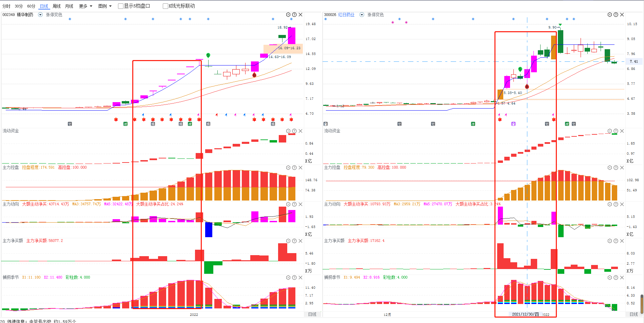Toggle 张停变色 on the 精华制药 chart
The image size is (644, 323).
[54, 15]
